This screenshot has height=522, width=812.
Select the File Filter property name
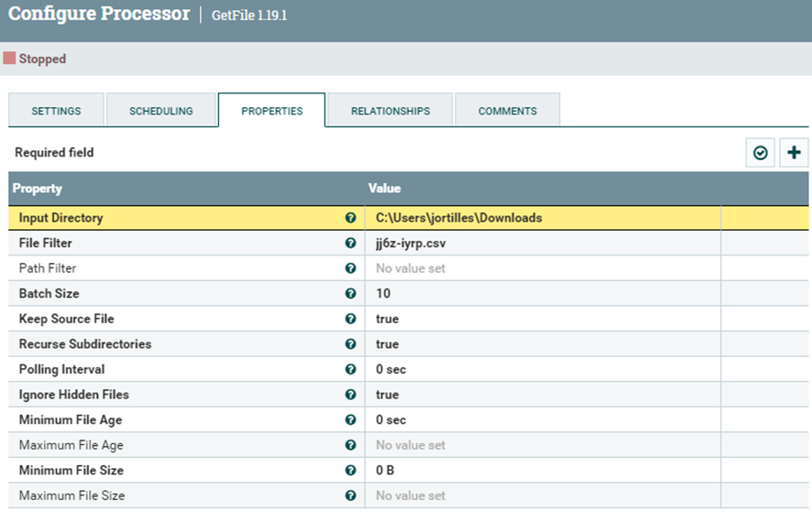pyautogui.click(x=46, y=244)
